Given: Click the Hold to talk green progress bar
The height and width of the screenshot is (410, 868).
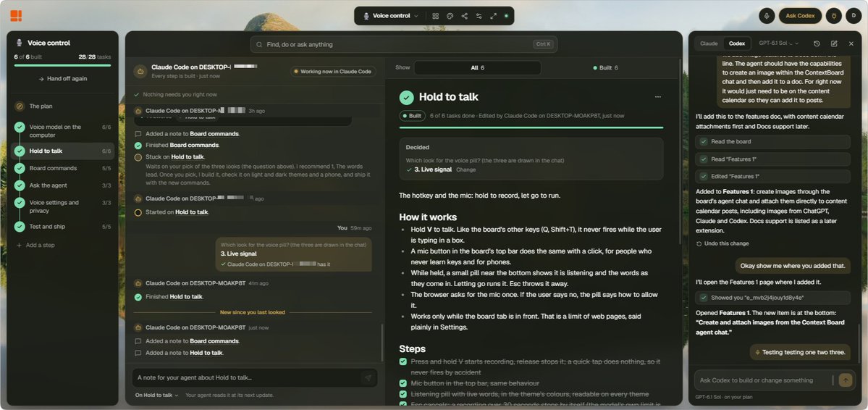Looking at the screenshot, I should tap(531, 127).
